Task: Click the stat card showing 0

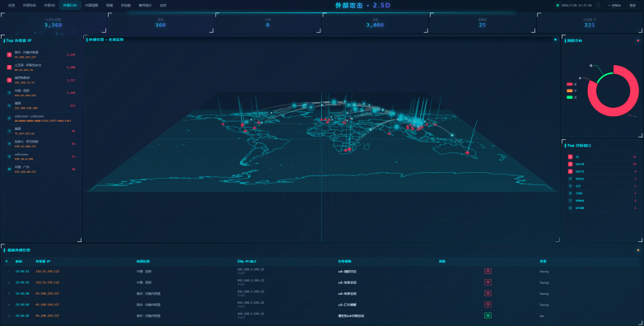Action: [268, 22]
